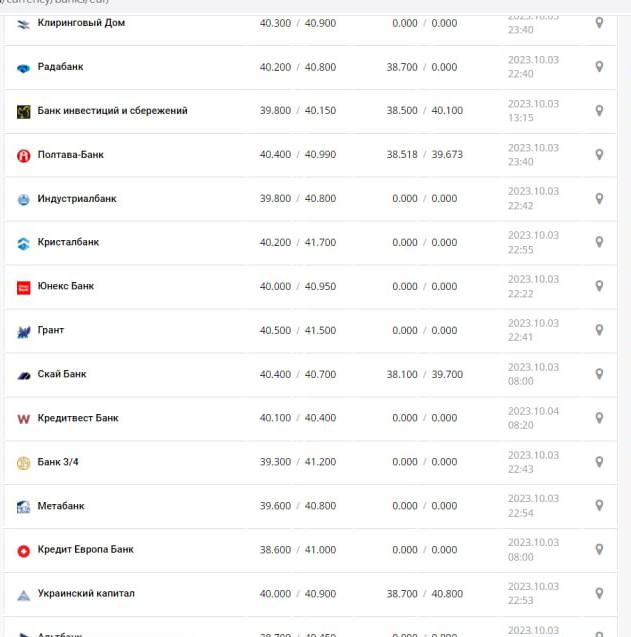This screenshot has height=637, width=631.
Task: Click location pin for Скай Банк
Action: (599, 374)
